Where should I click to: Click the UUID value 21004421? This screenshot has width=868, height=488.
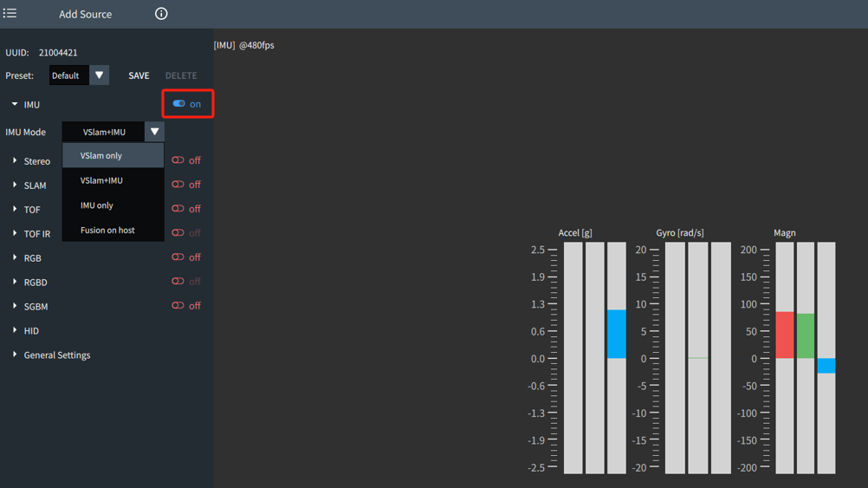click(58, 53)
